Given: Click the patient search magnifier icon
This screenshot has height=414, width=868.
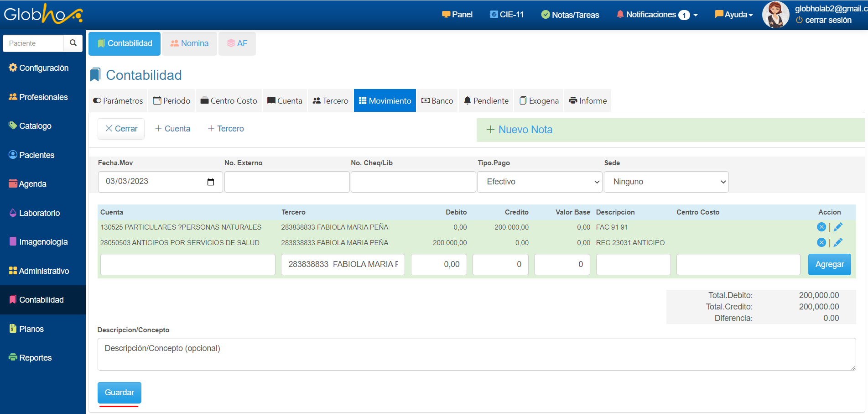Looking at the screenshot, I should [x=73, y=43].
